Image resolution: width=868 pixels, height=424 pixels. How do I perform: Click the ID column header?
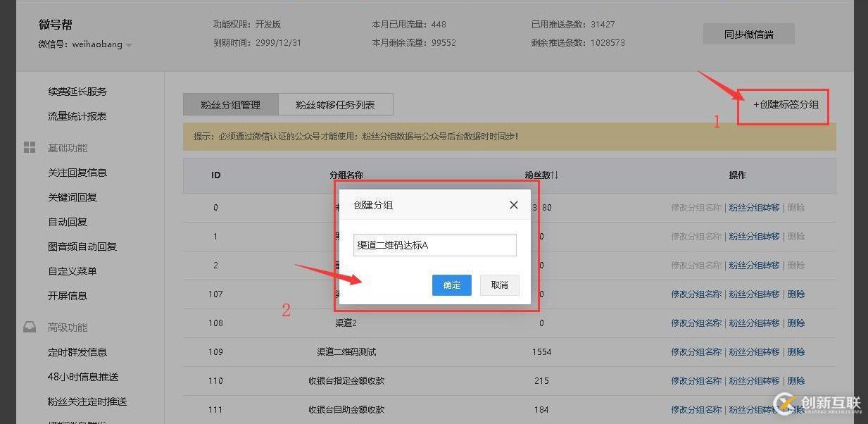[215, 175]
